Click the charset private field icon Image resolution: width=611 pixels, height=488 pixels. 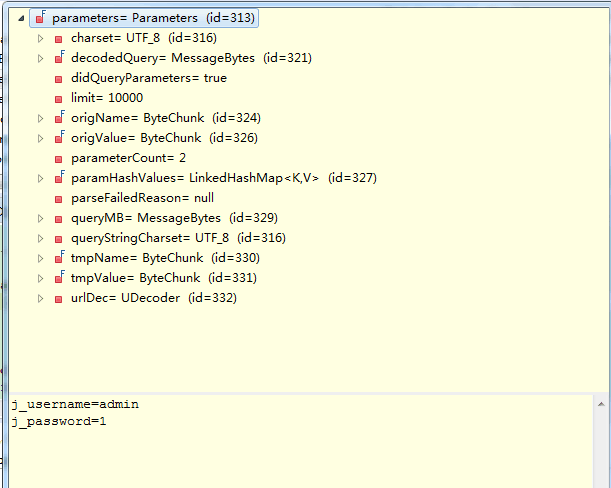(x=58, y=39)
